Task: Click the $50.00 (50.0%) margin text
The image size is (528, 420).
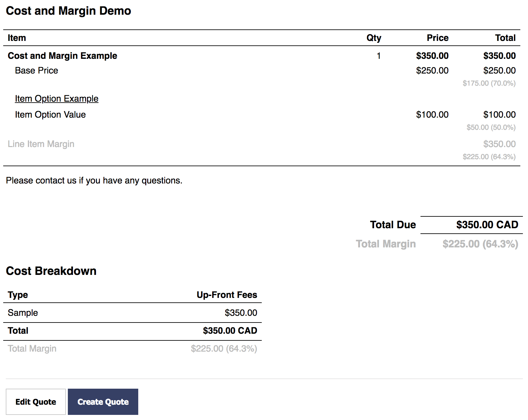Action: 491,127
